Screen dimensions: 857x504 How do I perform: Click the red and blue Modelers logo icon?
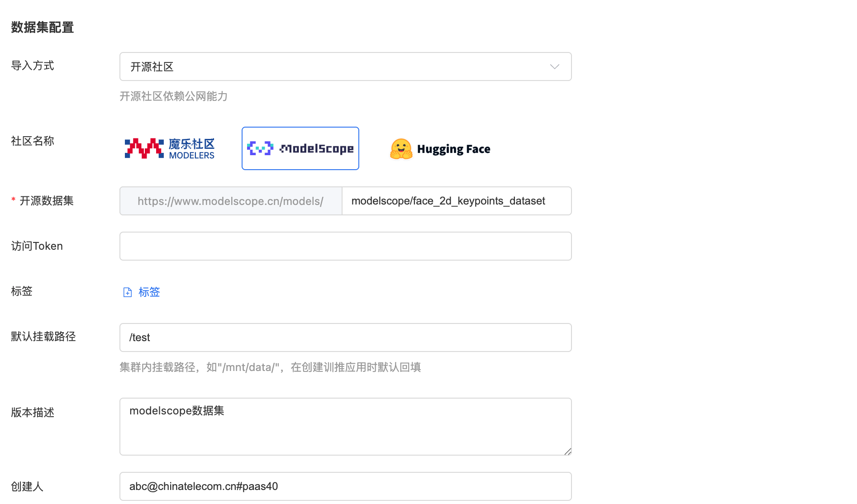tap(144, 148)
